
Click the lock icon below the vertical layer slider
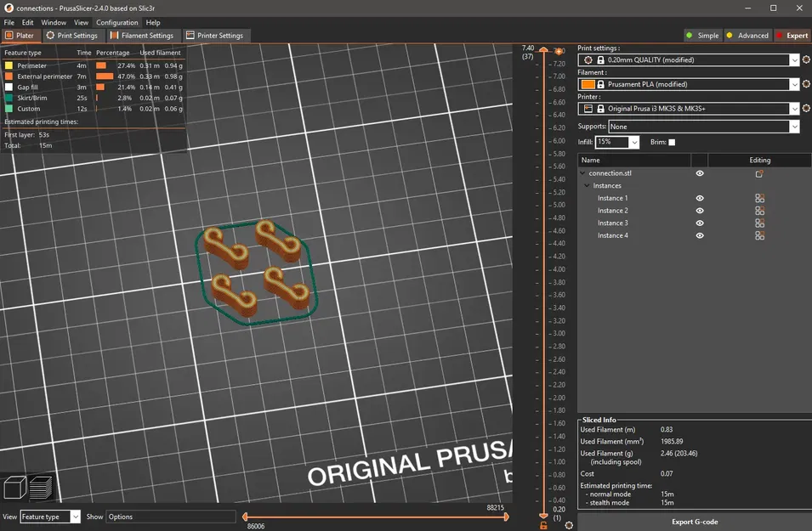click(x=543, y=525)
